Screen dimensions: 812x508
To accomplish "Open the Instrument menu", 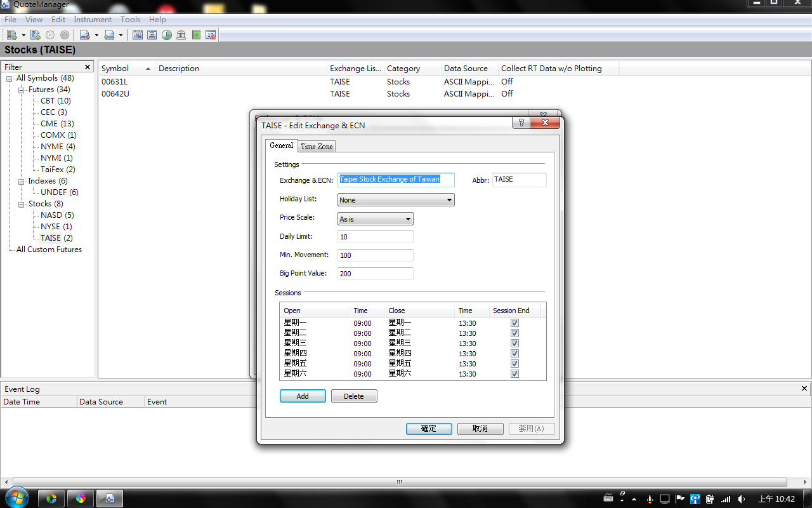I will (x=93, y=20).
